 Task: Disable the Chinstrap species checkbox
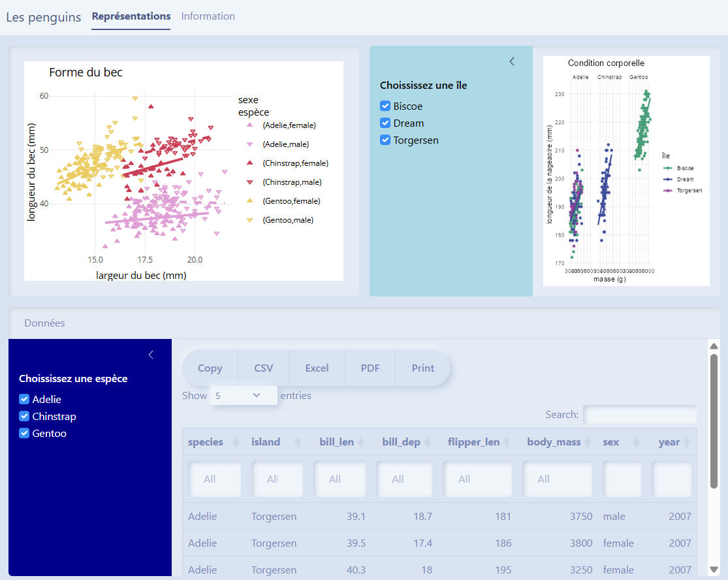[25, 417]
